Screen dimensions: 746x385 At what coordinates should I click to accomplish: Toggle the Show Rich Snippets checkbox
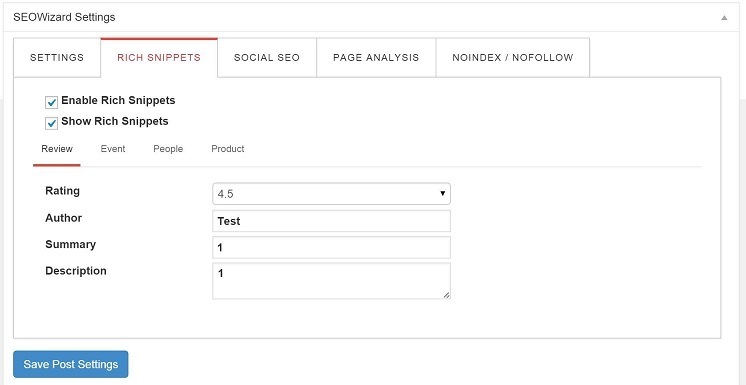pos(51,123)
